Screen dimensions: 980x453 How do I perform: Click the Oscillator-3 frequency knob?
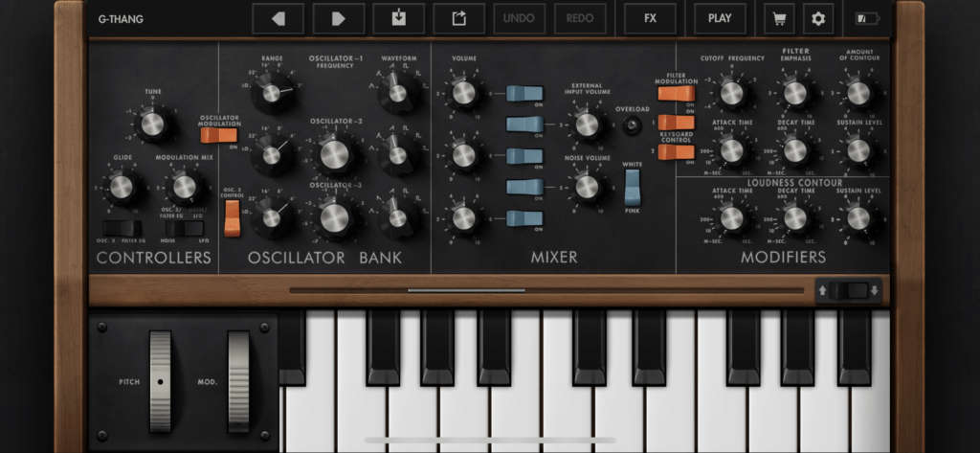pyautogui.click(x=335, y=217)
